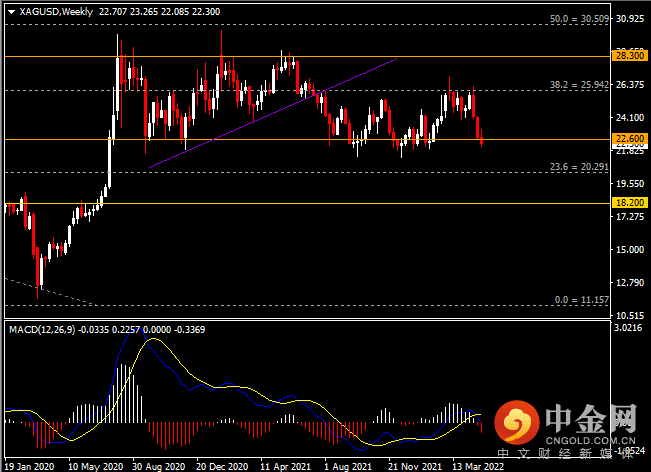Select the 28.300 orange price label
Image resolution: width=651 pixels, height=472 pixels.
[x=630, y=56]
